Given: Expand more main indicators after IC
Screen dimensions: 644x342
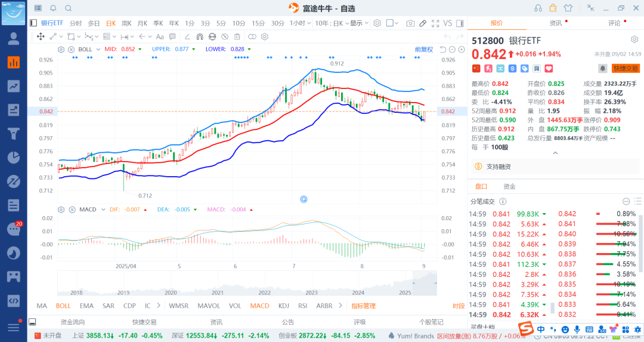Looking at the screenshot, I should [x=159, y=306].
